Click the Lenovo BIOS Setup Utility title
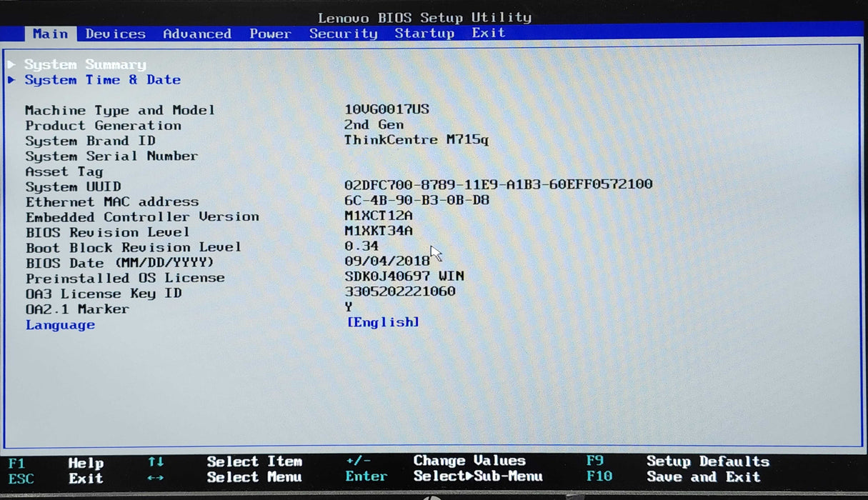 [x=424, y=17]
